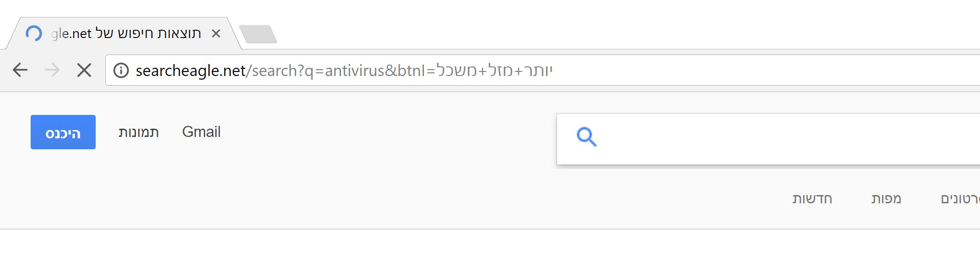
Task: Open the site information icon
Action: (121, 71)
